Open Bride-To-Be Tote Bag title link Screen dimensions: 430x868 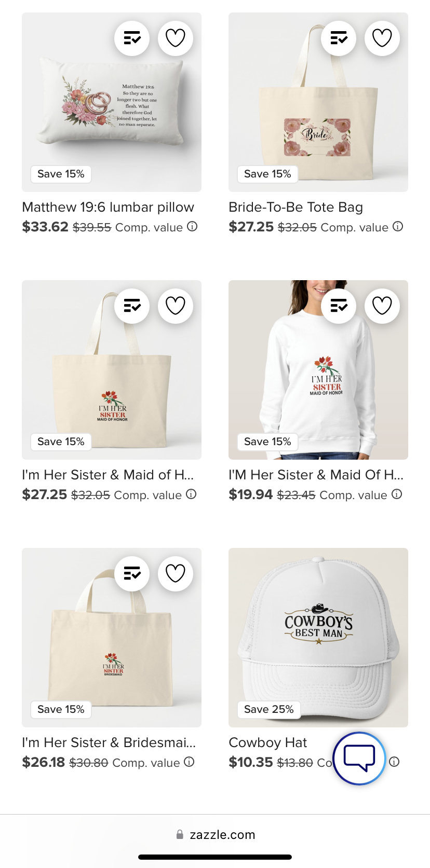point(296,207)
